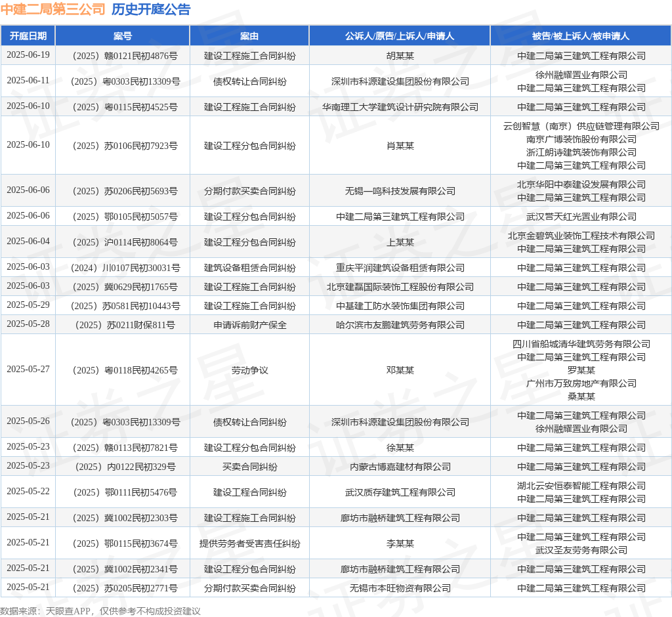Viewport: 672px width, 617px height.
Task: Click defendant 浙江朗诗建筑装饰有限公司
Action: pos(581,152)
